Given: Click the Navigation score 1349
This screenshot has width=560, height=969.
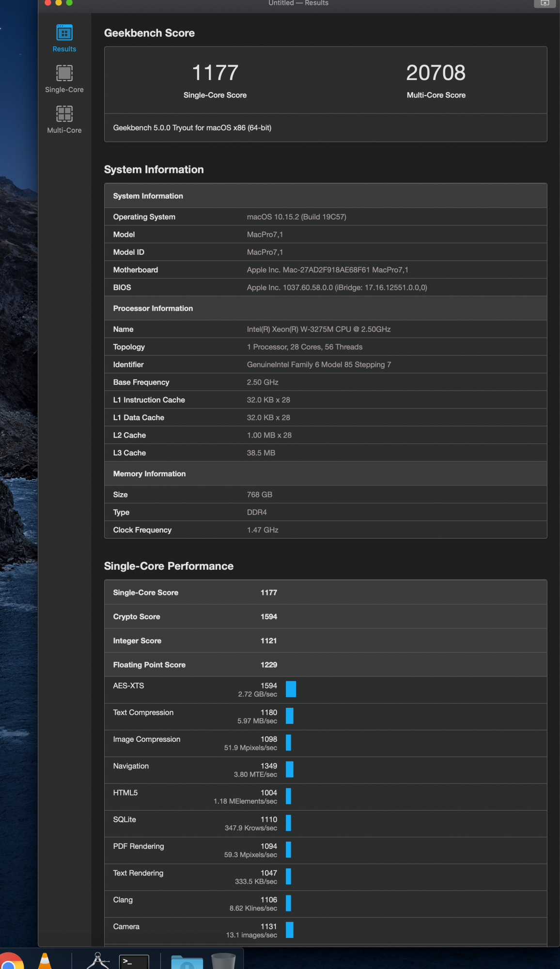Looking at the screenshot, I should pyautogui.click(x=269, y=766).
